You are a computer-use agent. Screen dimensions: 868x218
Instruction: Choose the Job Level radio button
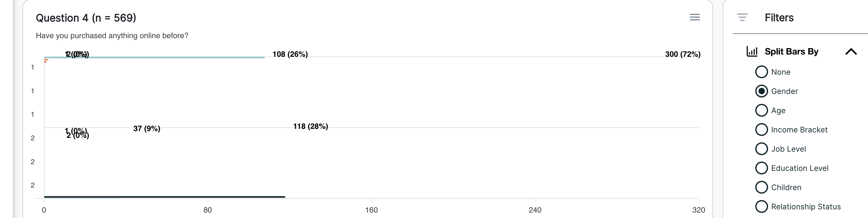761,149
